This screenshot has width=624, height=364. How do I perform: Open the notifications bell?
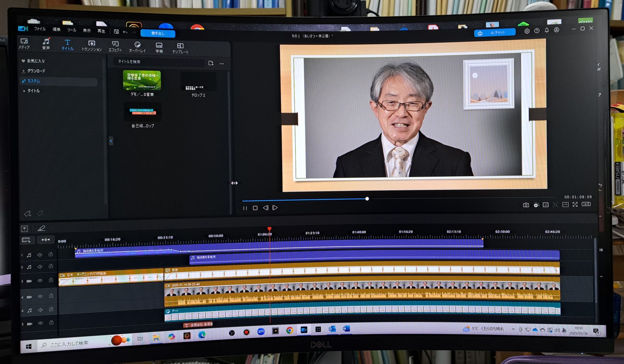point(547,30)
